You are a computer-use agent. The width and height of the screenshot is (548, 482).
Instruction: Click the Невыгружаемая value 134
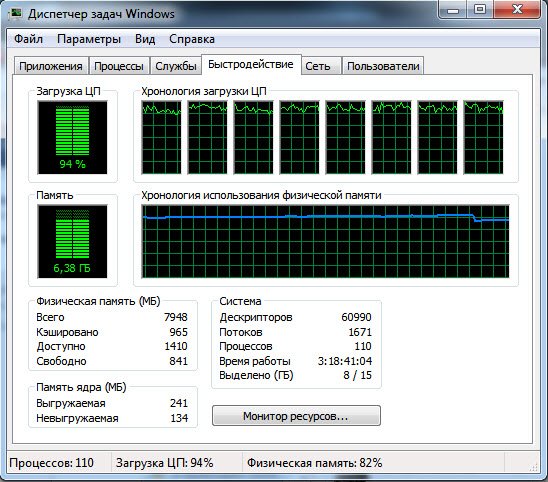(x=179, y=418)
